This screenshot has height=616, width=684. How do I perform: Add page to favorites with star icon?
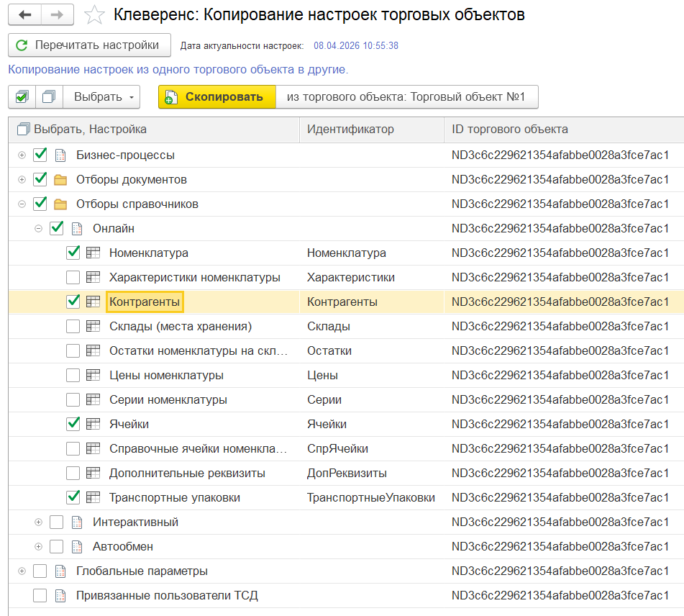click(x=94, y=15)
